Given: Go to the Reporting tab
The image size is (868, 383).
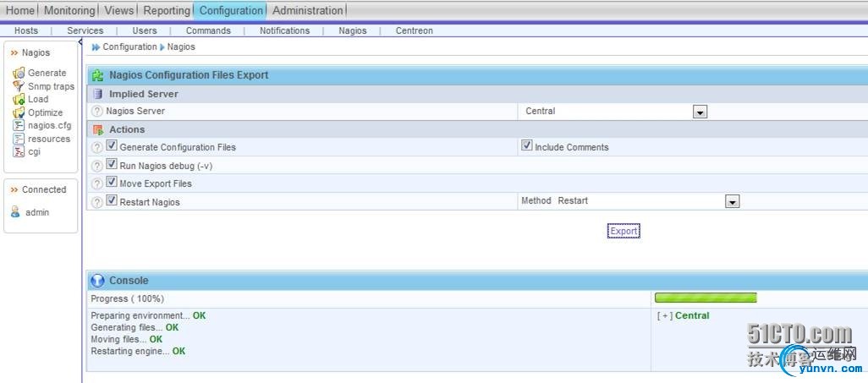Looking at the screenshot, I should click(x=167, y=10).
